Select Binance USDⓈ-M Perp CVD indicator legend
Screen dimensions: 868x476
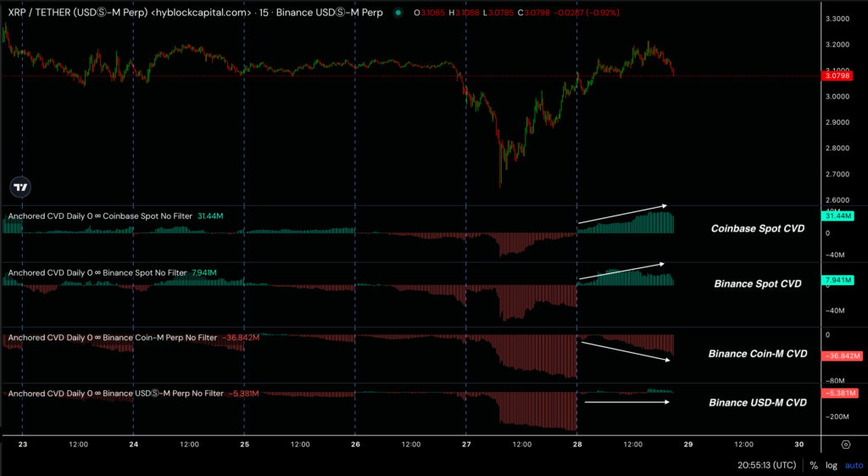114,394
